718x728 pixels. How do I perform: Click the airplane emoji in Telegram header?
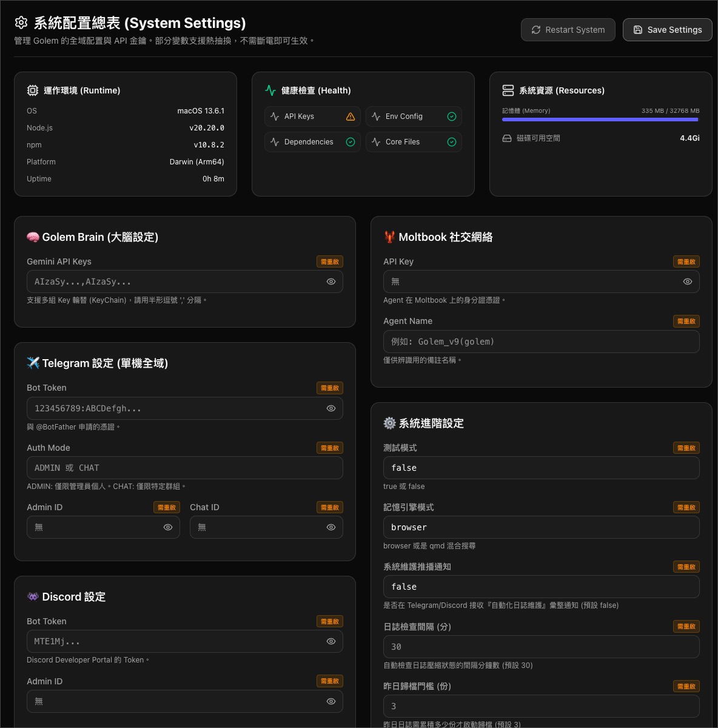pyautogui.click(x=33, y=363)
